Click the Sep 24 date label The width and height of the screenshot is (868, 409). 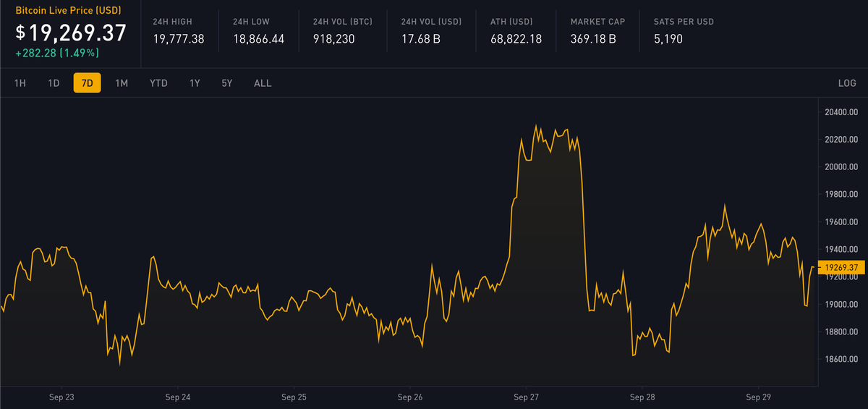click(177, 397)
